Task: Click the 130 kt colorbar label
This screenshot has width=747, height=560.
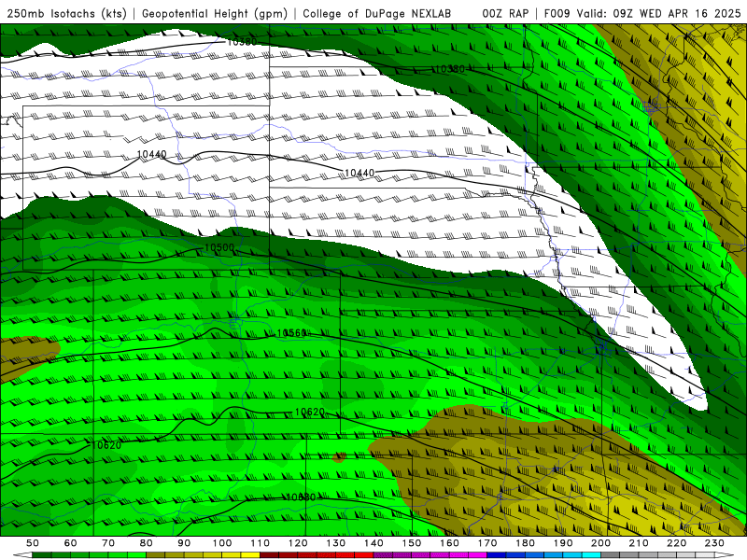Action: (336, 543)
